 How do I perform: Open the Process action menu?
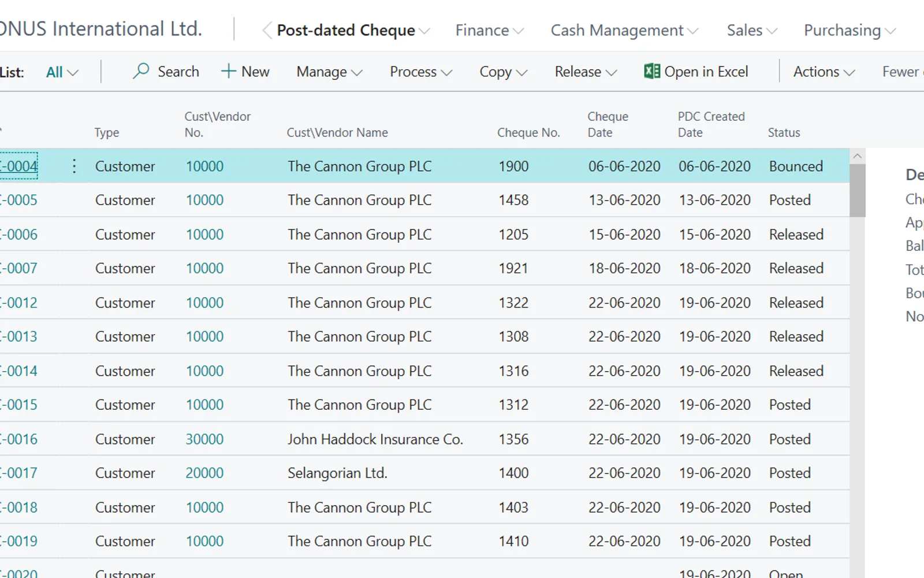(421, 72)
